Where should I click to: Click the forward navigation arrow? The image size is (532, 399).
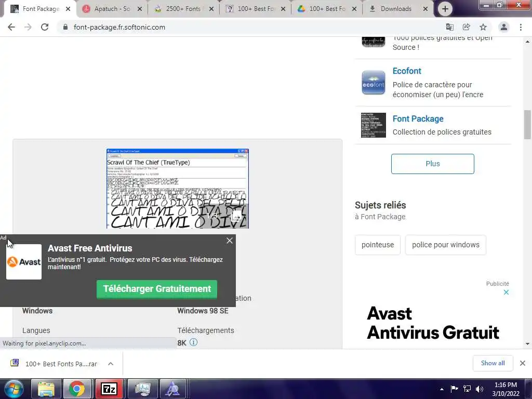click(28, 27)
